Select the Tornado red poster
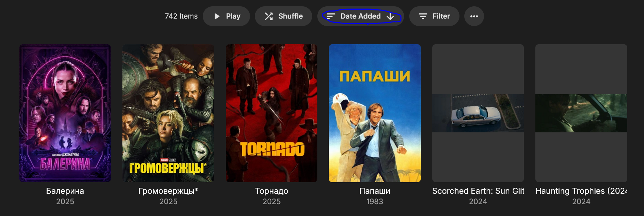The image size is (644, 216). pyautogui.click(x=272, y=113)
